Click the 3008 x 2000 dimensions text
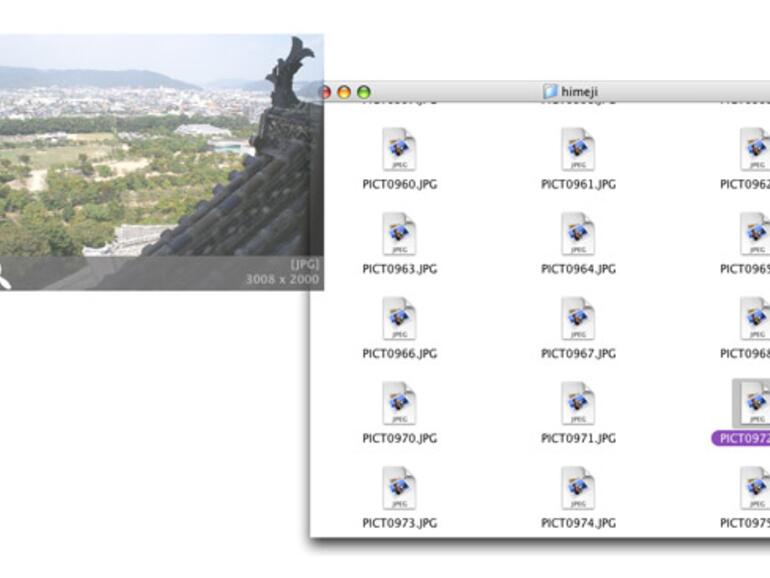The height and width of the screenshot is (578, 770). pyautogui.click(x=282, y=279)
